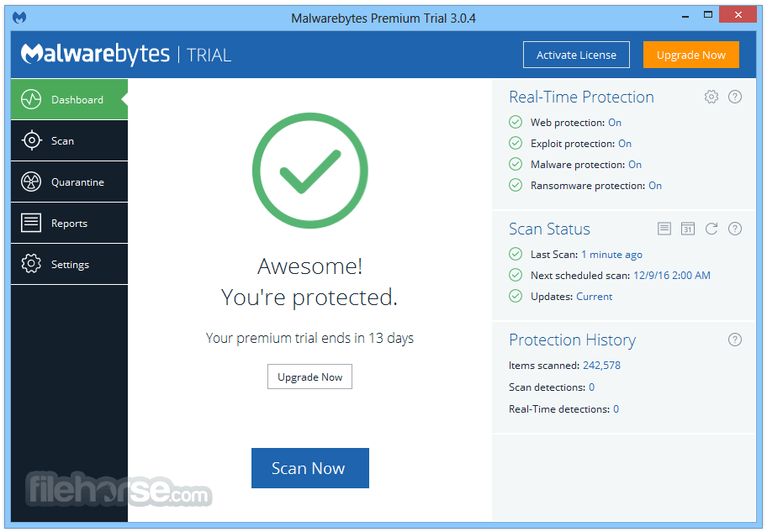Viewport: 767px width, 532px height.
Task: Click the refresh icon in Scan Status
Action: tap(711, 228)
